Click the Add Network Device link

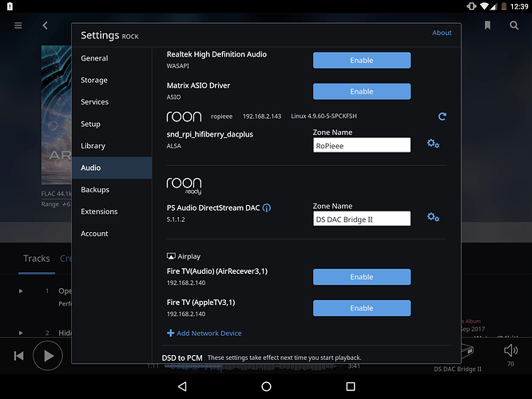point(209,334)
